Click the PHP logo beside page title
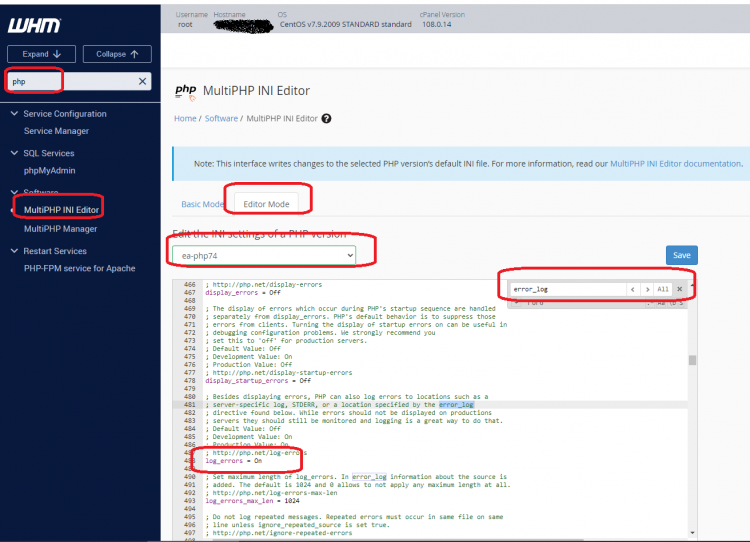 (186, 90)
